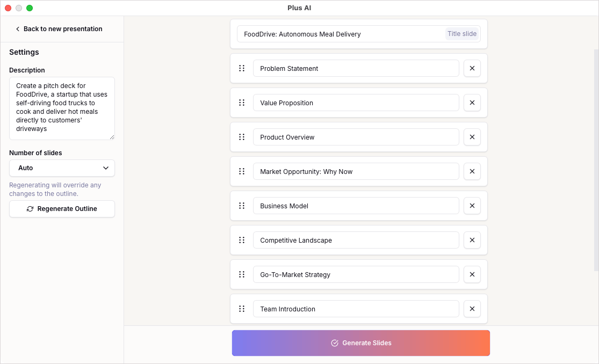Remove the Value Proposition slide
The image size is (599, 364).
472,103
